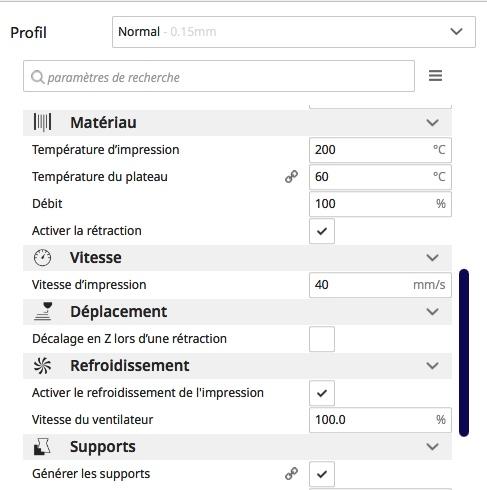Viewport: 487px width, 490px height.
Task: Click link icon beside Température du plateau
Action: click(x=291, y=177)
